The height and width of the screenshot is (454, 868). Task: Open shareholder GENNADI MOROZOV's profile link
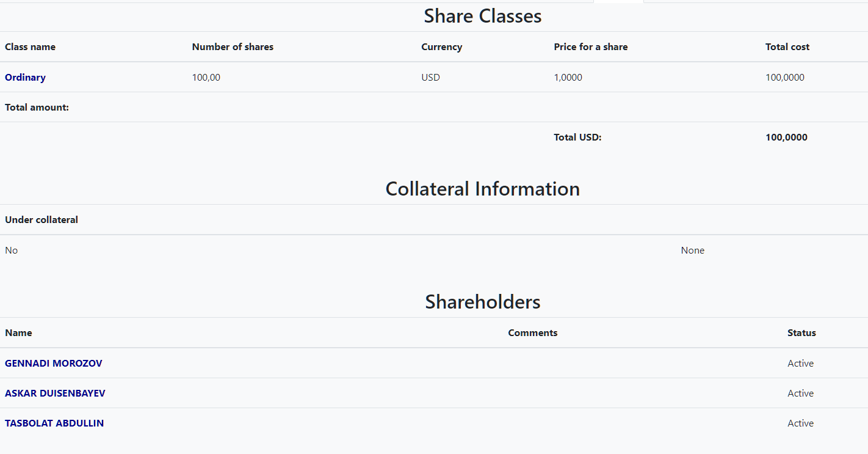54,364
